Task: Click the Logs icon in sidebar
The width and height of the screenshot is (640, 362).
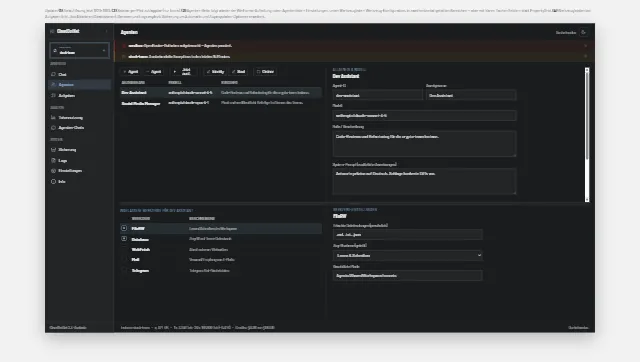Action: 53,160
